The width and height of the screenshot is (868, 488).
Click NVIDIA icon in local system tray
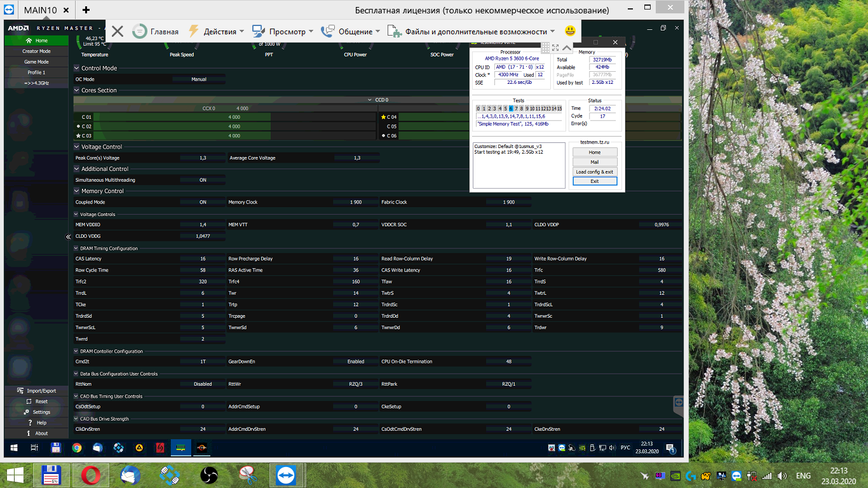(x=676, y=475)
